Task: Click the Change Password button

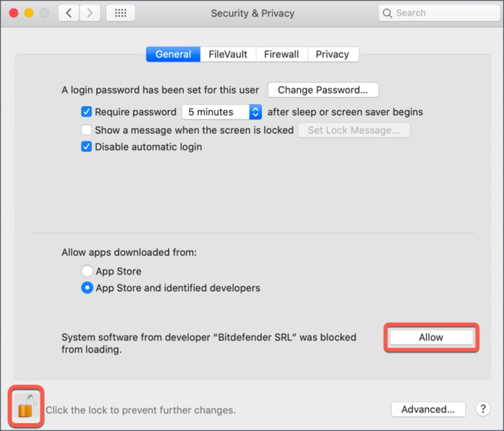Action: [323, 90]
